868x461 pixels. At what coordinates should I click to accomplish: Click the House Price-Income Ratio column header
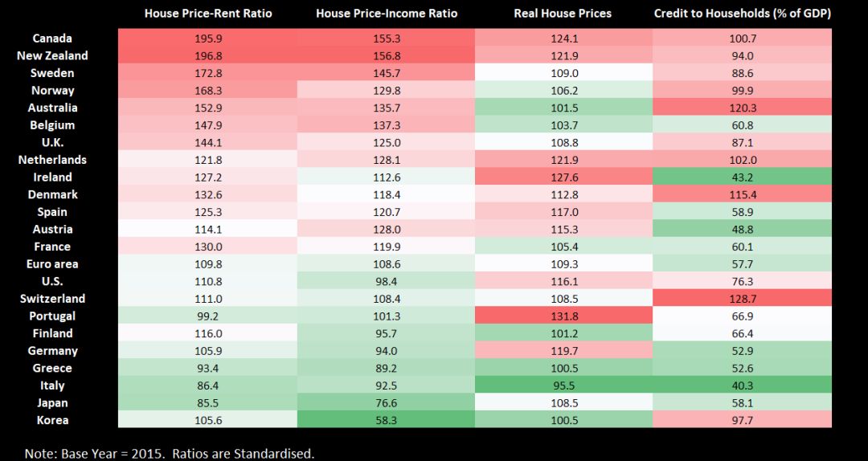(387, 14)
